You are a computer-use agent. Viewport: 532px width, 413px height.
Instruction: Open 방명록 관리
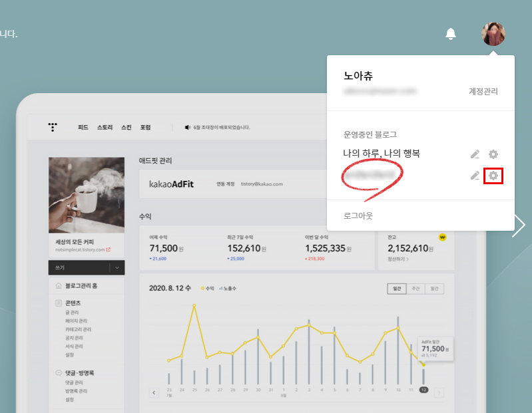[76, 391]
